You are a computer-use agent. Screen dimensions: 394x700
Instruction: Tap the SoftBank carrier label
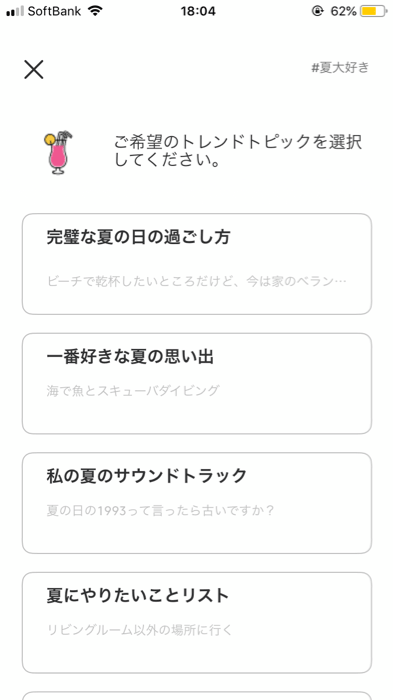click(54, 11)
